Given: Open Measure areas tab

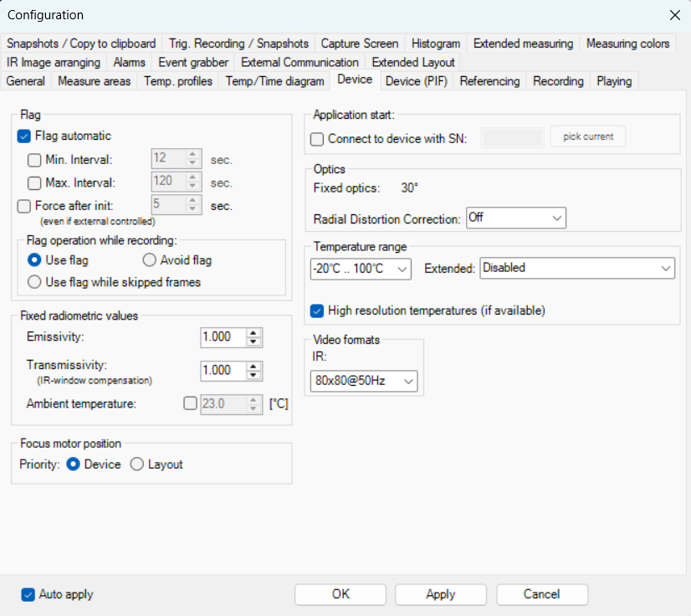Looking at the screenshot, I should click(95, 81).
